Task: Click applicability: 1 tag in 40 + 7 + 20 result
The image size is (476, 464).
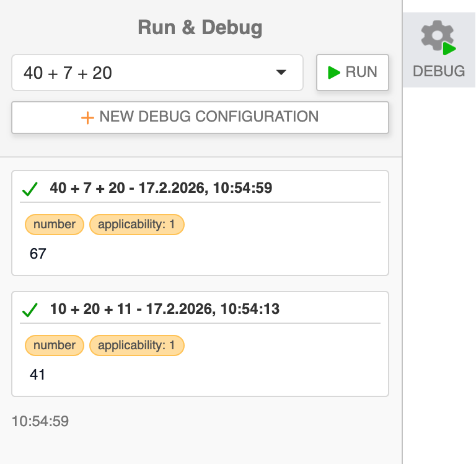Action: coord(136,225)
